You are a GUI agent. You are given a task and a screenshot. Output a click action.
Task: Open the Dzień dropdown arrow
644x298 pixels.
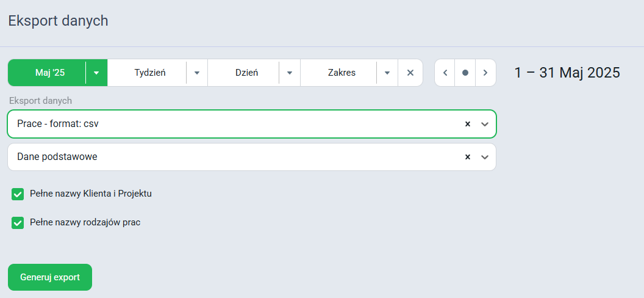(290, 73)
